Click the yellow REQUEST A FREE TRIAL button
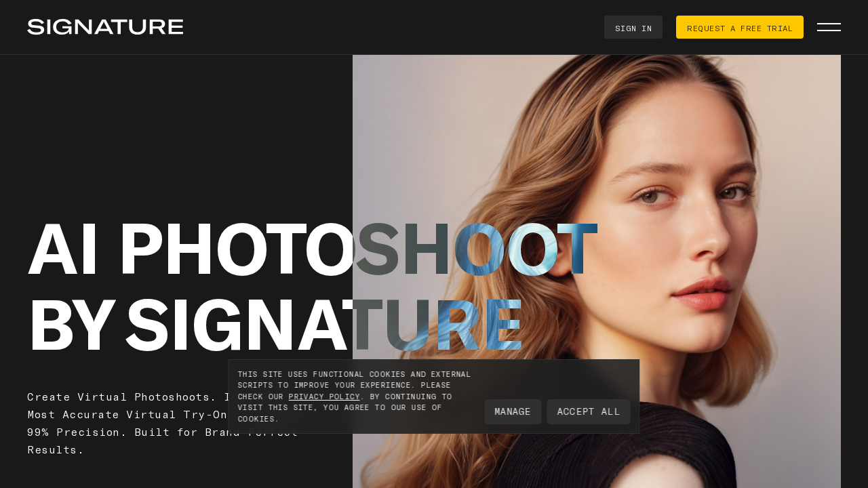 [739, 27]
